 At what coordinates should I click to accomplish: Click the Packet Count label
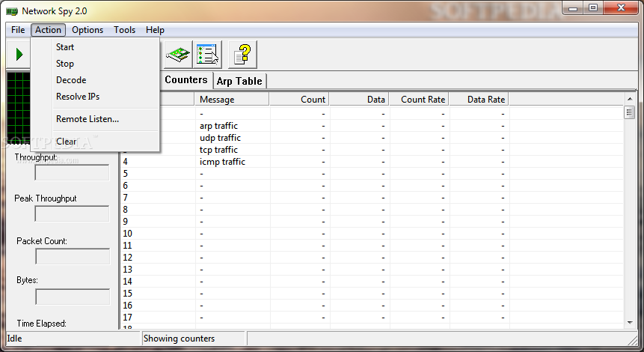(42, 241)
